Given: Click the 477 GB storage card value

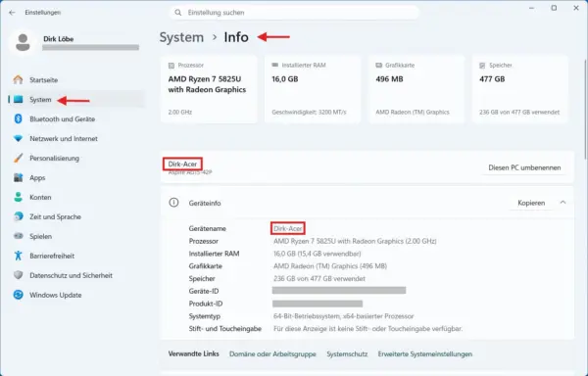Looking at the screenshot, I should coord(492,79).
